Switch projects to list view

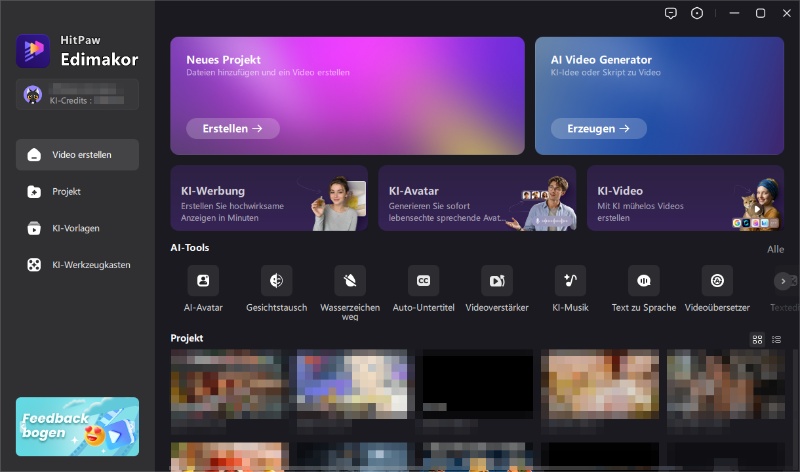pyautogui.click(x=777, y=339)
